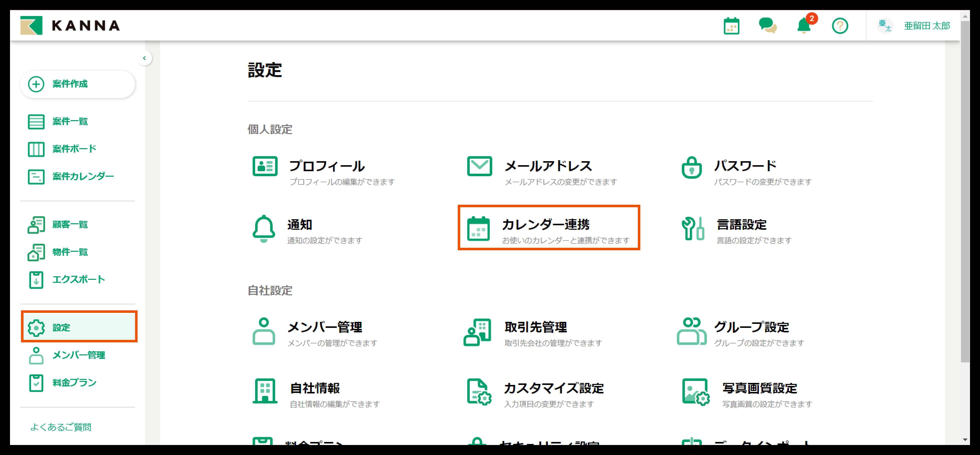Open 案件カレンダー in the sidebar

click(x=83, y=176)
